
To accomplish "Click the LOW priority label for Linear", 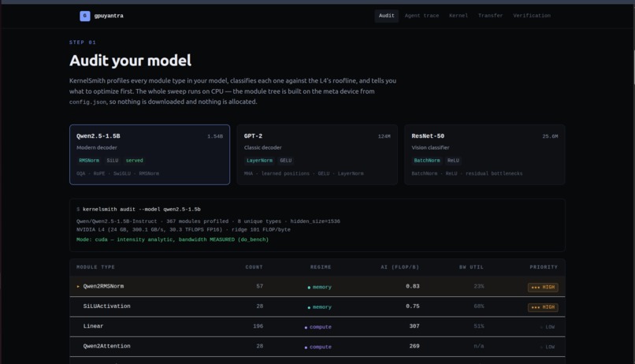I will (547, 327).
